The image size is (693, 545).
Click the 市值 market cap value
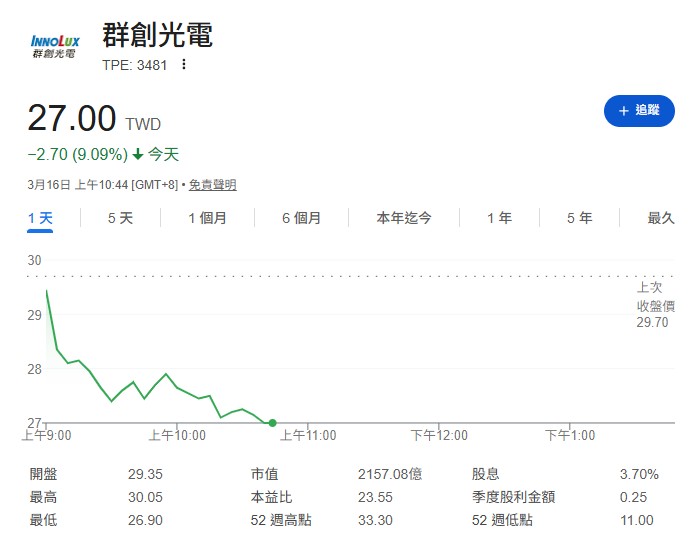pyautogui.click(x=390, y=475)
